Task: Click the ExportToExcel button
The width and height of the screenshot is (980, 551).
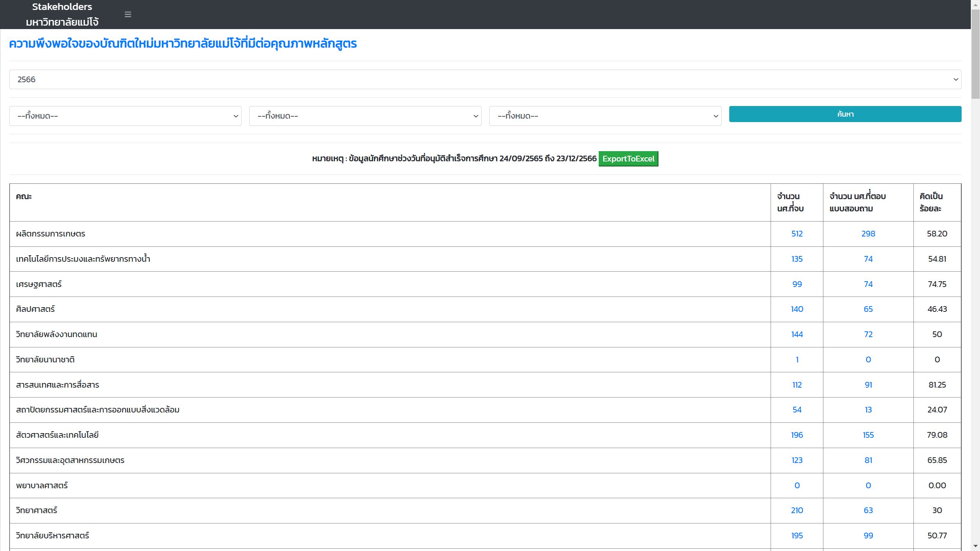Action: pos(628,159)
